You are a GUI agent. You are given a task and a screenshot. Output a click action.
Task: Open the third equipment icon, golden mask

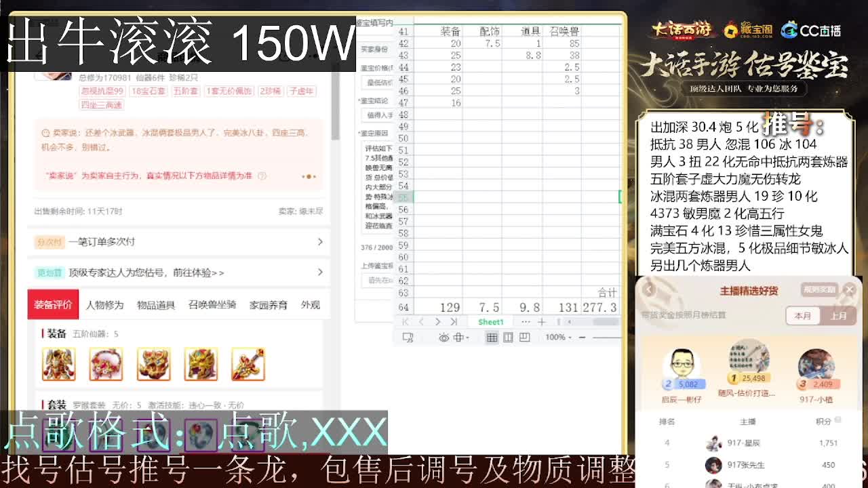[153, 364]
